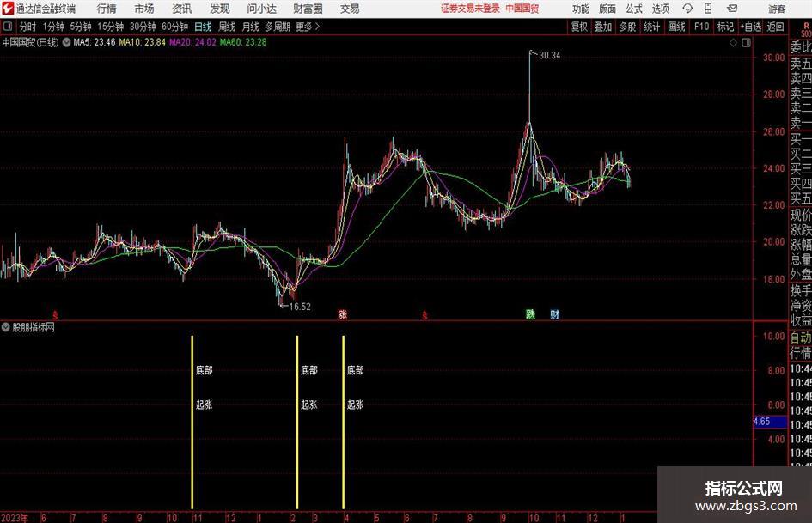
Task: Open the 选项 menu
Action: (660, 9)
